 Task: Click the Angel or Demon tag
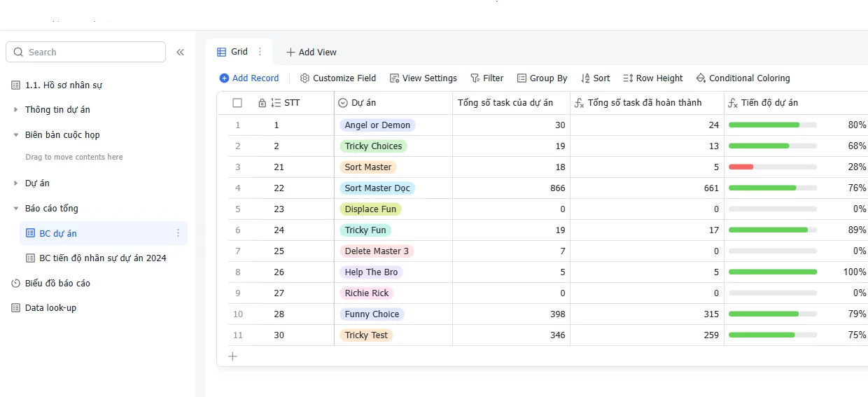(377, 125)
